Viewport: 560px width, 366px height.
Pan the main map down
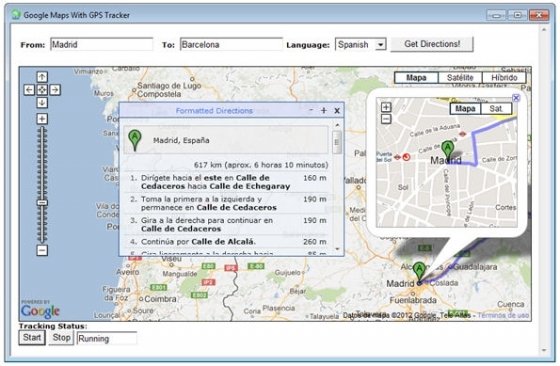(x=42, y=102)
